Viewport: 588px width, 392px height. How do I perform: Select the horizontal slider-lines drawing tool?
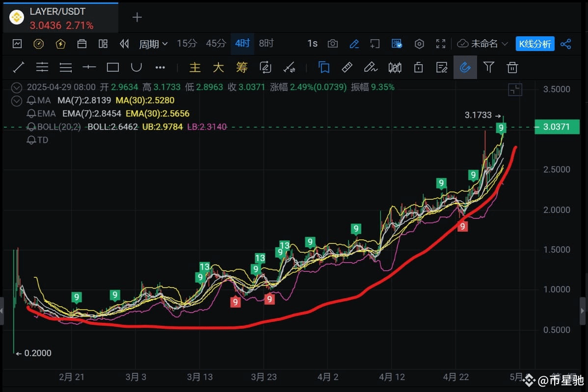(x=42, y=67)
